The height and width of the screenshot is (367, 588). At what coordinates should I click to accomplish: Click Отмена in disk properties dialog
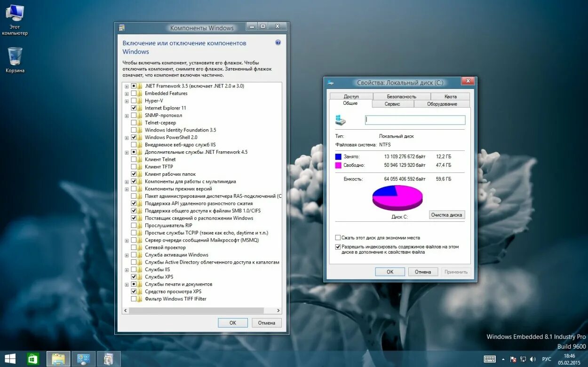pyautogui.click(x=423, y=272)
